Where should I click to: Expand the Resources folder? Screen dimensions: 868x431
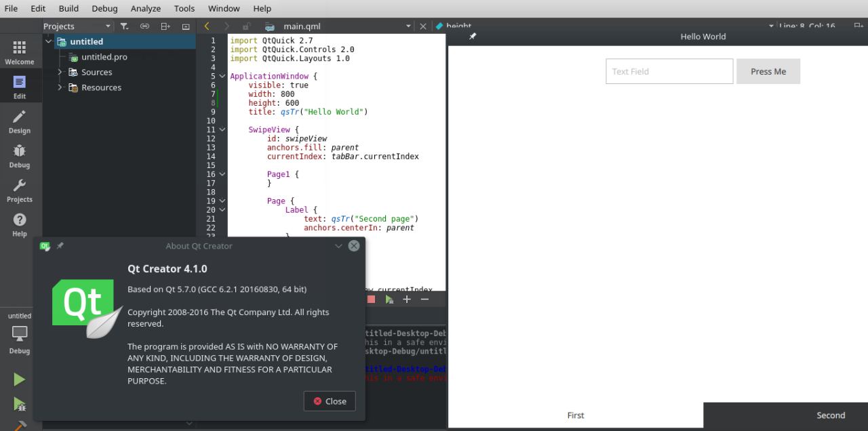click(x=60, y=87)
